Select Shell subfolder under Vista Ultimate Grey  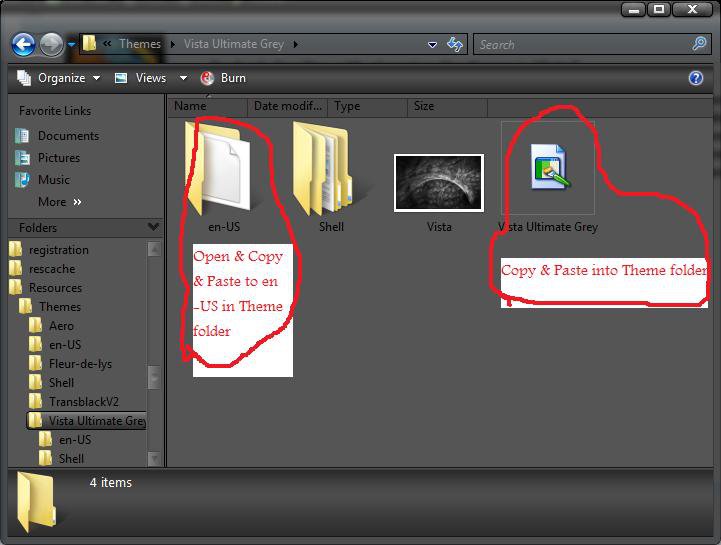(71, 459)
